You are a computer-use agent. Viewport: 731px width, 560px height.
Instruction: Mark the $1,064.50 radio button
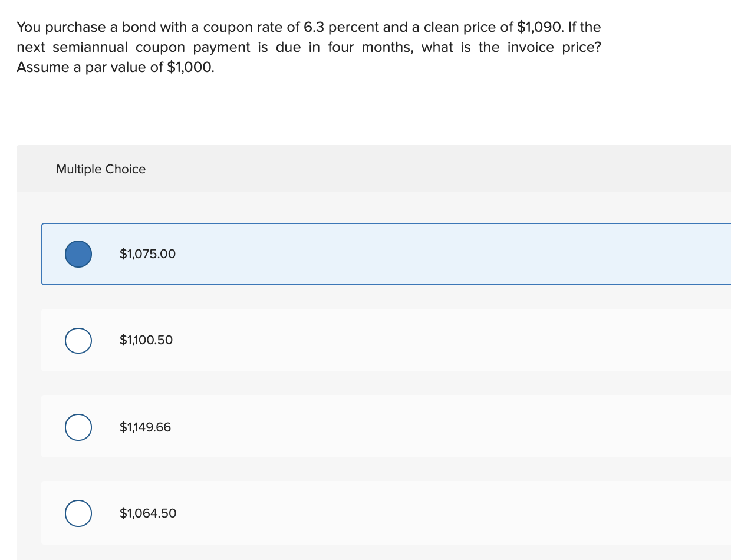coord(78,513)
